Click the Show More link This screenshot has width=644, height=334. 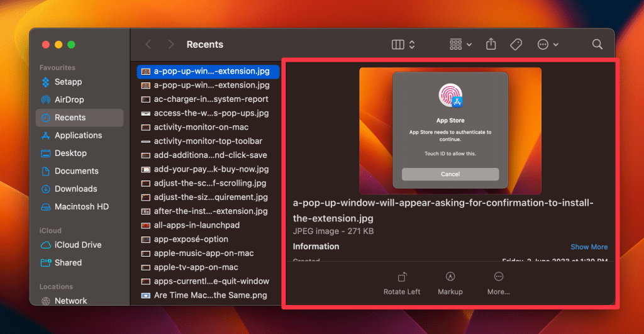click(589, 247)
